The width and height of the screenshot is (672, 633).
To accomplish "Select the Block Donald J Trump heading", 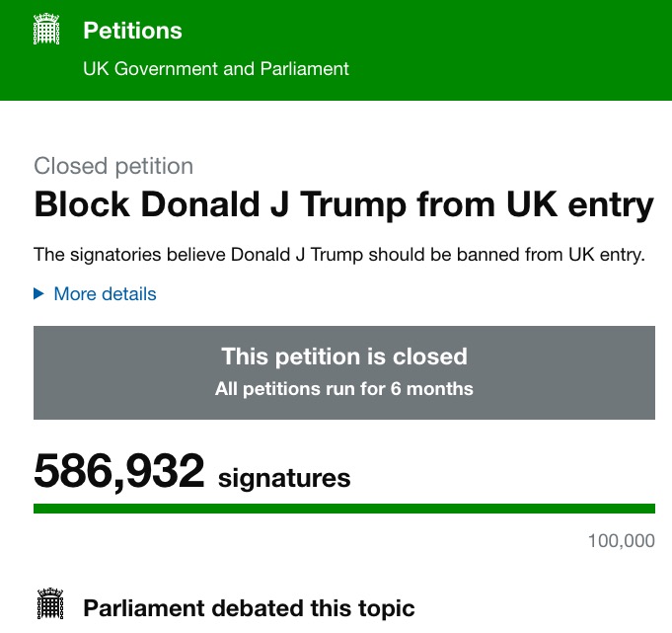I will (343, 204).
